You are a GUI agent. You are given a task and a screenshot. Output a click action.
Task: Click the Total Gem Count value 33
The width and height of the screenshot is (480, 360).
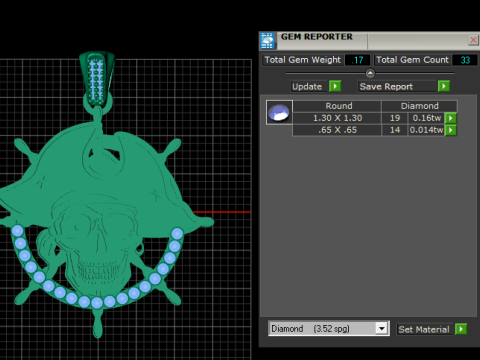[x=465, y=60]
